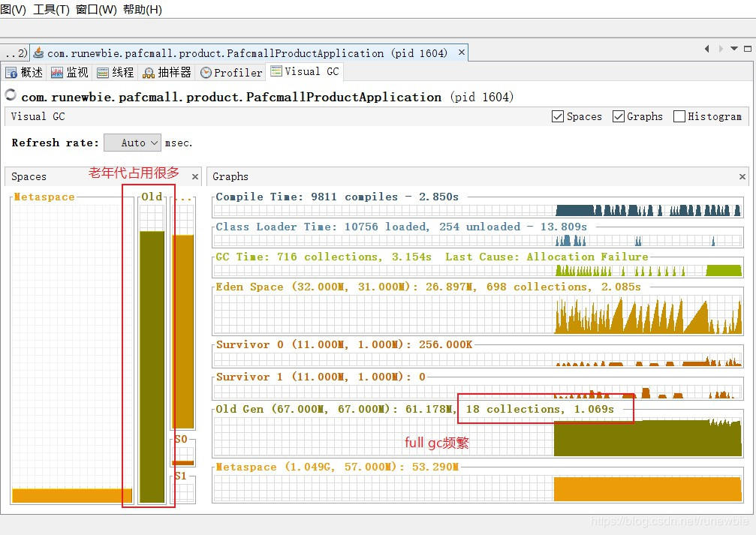Click the Java icon on the PafcmallProductApplication tab
756x535 pixels.
pyautogui.click(x=38, y=53)
